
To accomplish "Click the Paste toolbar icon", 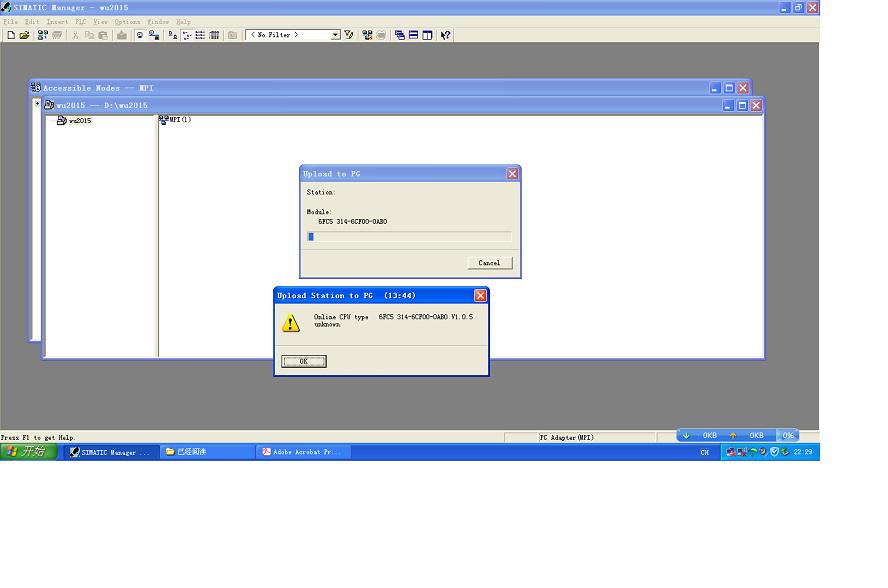I will (x=103, y=35).
